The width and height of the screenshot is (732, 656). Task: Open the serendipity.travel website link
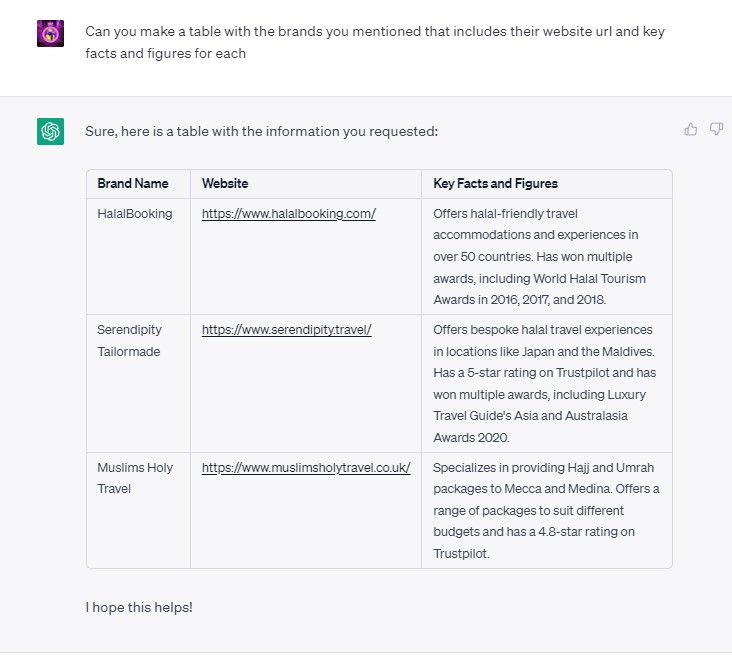point(286,330)
